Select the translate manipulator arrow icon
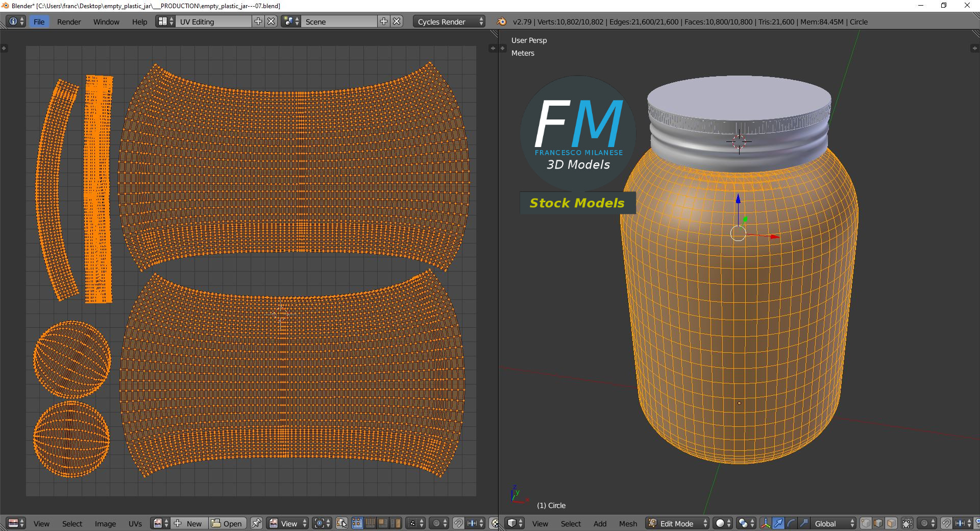The width and height of the screenshot is (980, 531). pyautogui.click(x=778, y=523)
